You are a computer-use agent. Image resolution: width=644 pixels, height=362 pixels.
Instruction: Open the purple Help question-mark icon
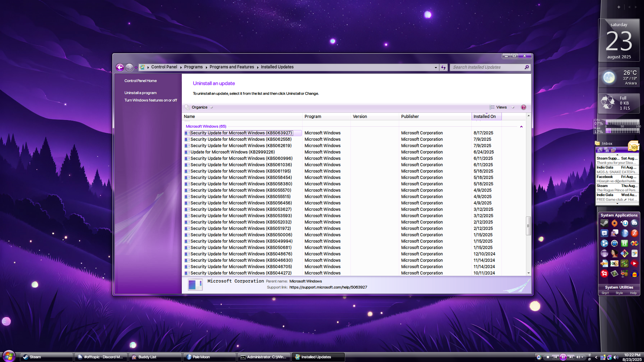523,107
